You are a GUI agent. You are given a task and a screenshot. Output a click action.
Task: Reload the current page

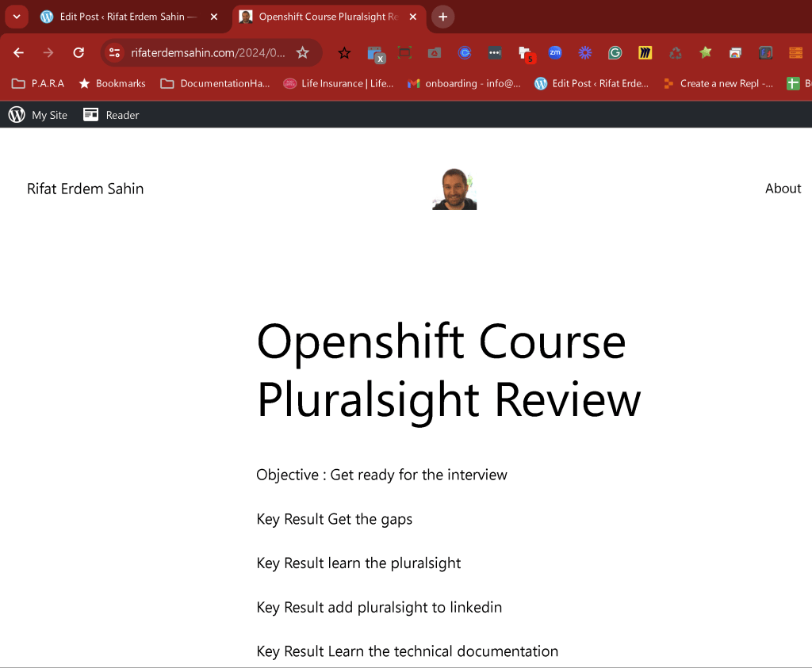click(x=79, y=53)
